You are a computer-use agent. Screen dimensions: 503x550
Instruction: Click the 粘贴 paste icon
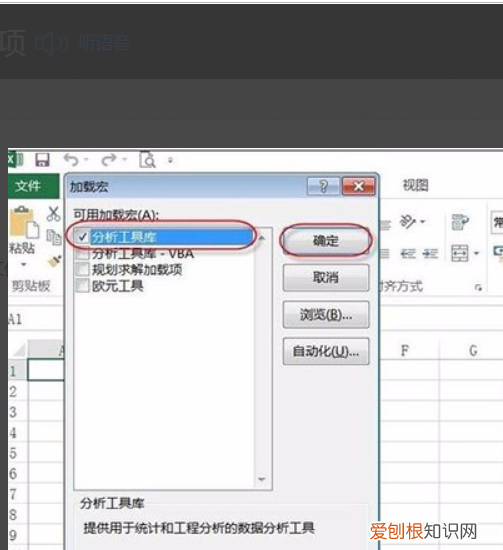[x=24, y=222]
